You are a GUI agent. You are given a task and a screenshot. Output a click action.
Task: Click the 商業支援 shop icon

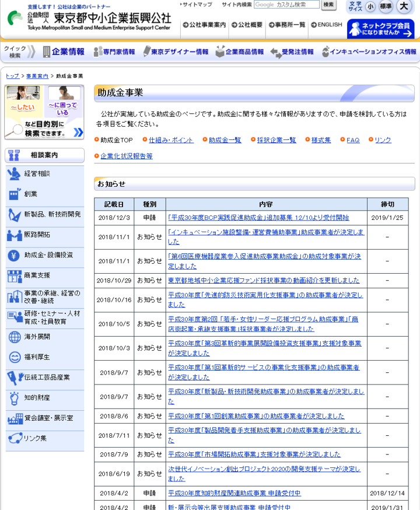click(15, 276)
